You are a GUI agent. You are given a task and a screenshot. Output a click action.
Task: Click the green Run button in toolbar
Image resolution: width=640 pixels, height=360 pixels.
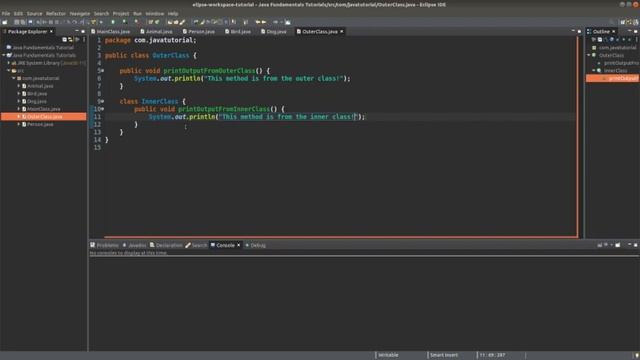[x=113, y=22]
